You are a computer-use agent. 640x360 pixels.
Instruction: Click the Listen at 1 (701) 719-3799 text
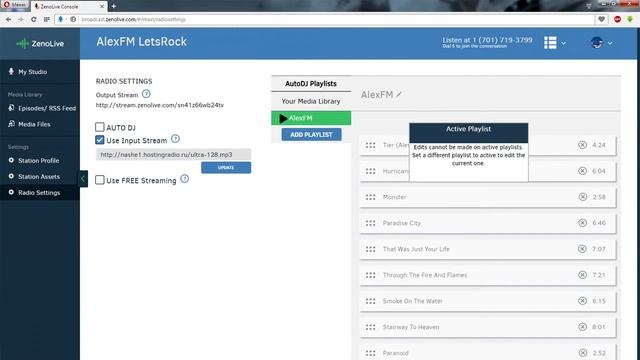[x=487, y=40]
